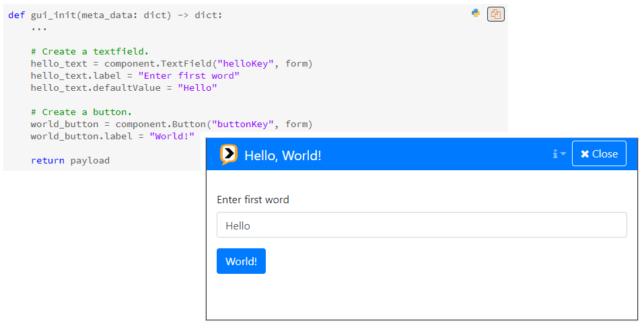Copy the code snippet with the copy icon

point(496,14)
